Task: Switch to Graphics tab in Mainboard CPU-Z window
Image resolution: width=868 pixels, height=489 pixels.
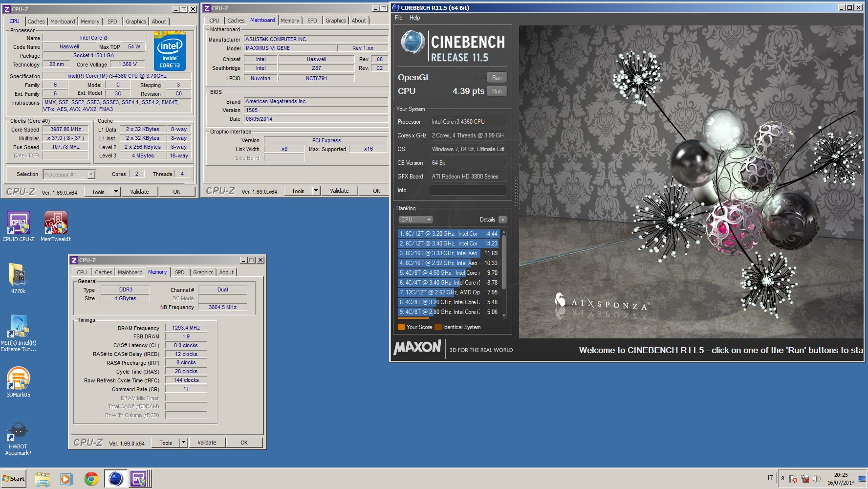Action: click(x=335, y=21)
